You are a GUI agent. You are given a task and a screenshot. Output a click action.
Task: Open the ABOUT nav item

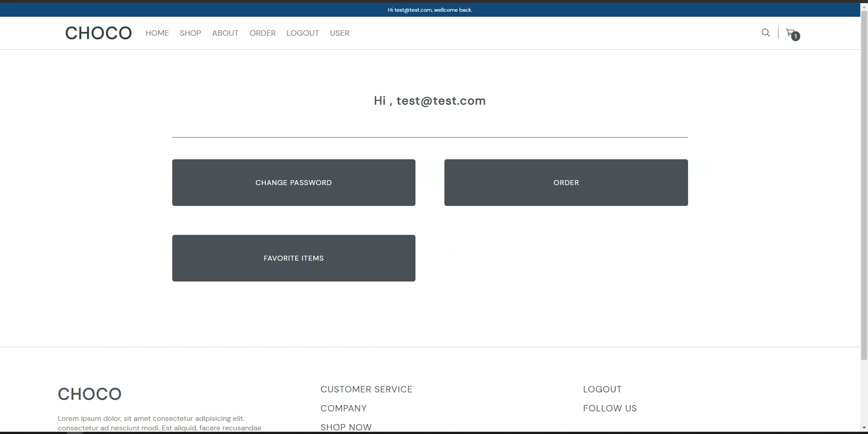coord(225,33)
